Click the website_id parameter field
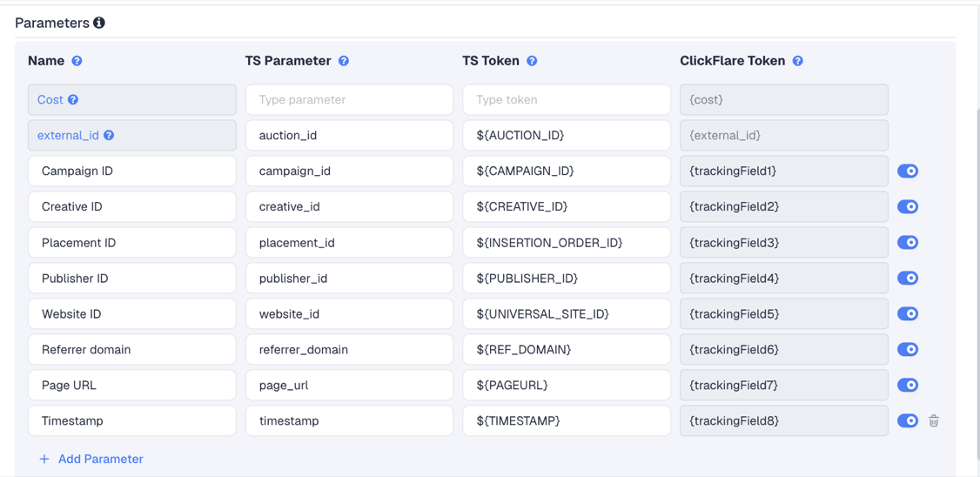Viewport: 980px width, 477px height. (349, 314)
